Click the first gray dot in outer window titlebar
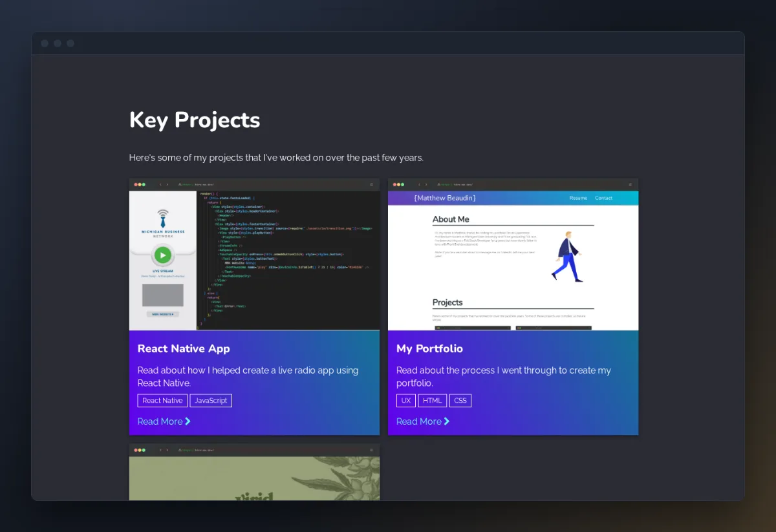This screenshot has height=532, width=776. click(45, 43)
